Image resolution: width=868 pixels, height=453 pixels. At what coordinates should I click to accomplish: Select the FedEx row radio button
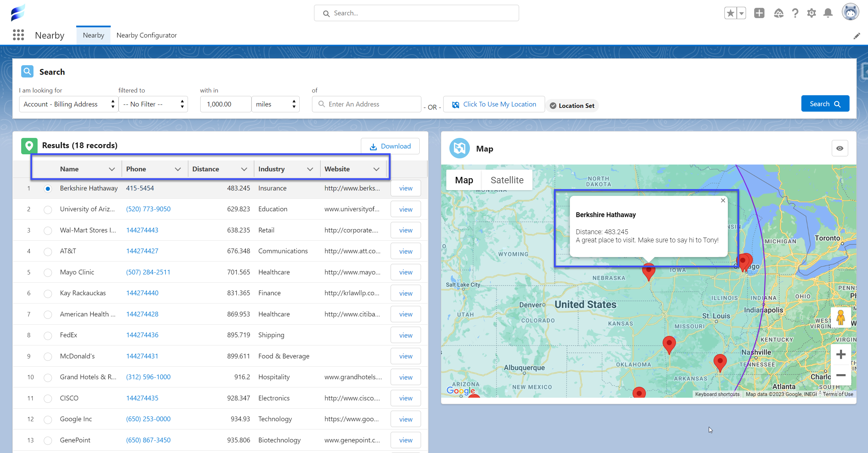[48, 336]
